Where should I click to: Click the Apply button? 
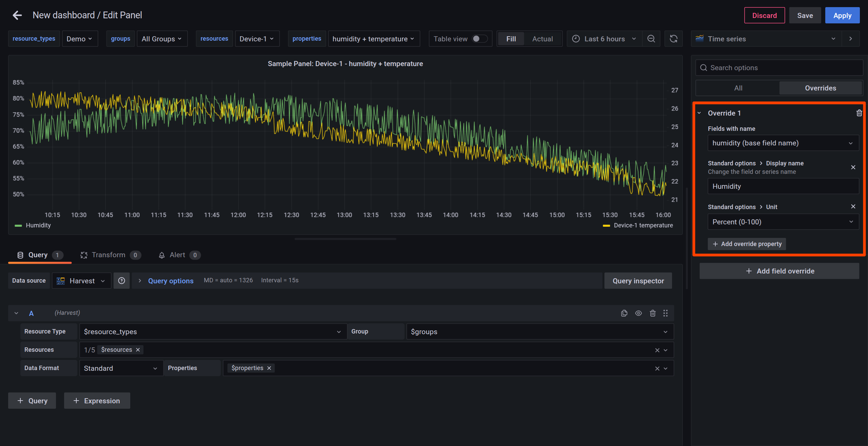pyautogui.click(x=842, y=16)
